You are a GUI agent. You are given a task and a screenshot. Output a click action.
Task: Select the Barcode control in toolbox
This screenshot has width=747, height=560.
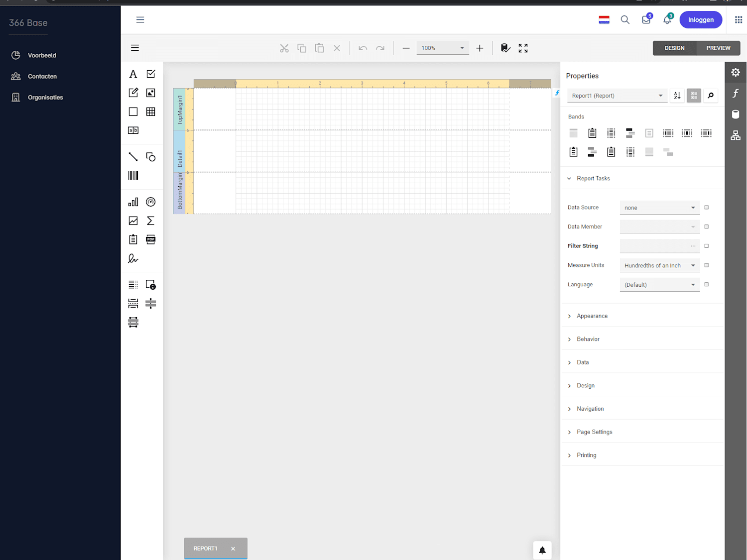[x=133, y=176]
